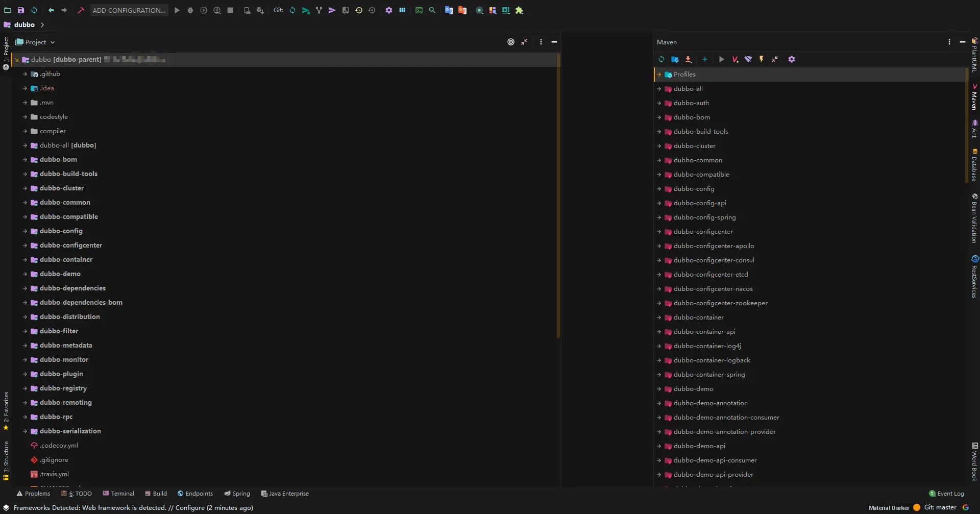
Task: Switch to the Problems tab
Action: (34, 494)
